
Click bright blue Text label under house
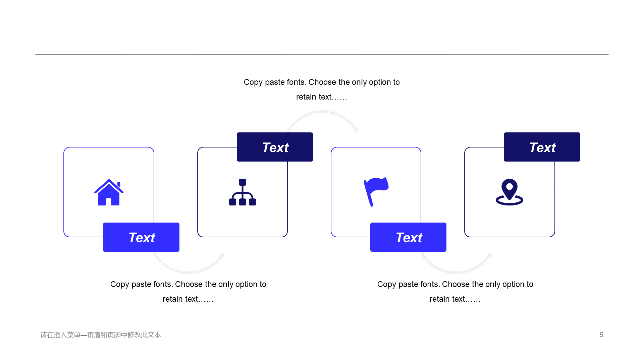[141, 237]
